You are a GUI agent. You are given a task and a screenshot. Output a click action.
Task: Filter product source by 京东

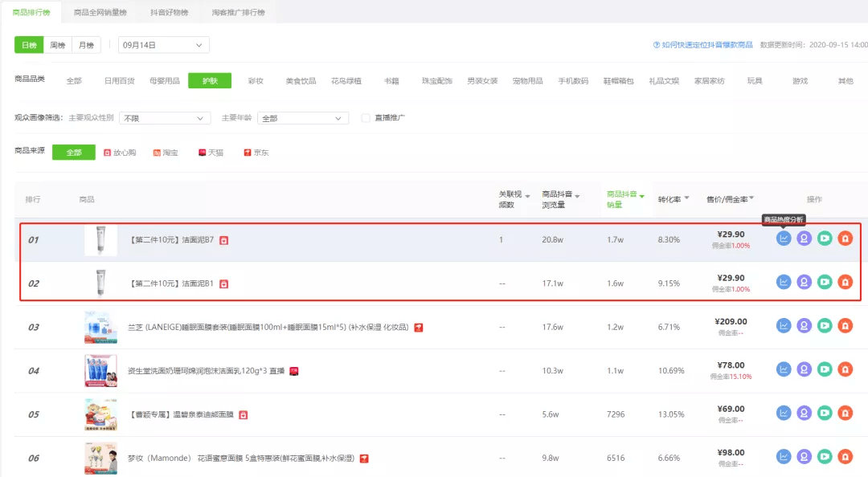[256, 153]
